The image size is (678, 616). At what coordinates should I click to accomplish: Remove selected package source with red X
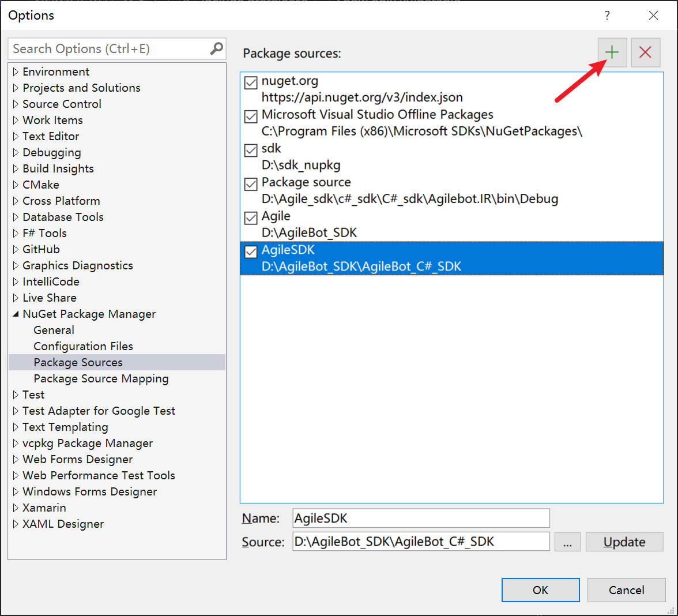coord(645,52)
